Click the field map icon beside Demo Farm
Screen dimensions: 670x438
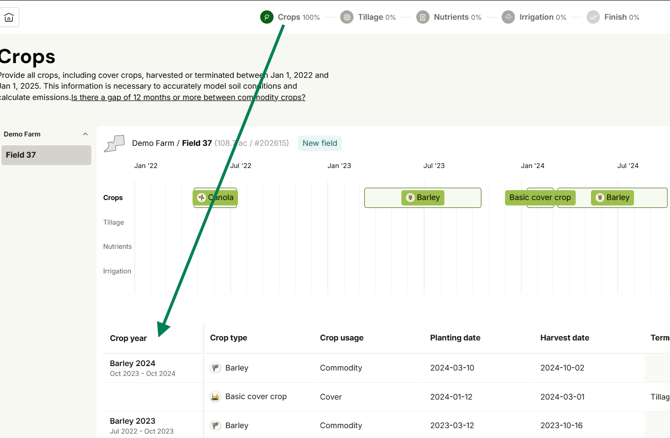[115, 144]
